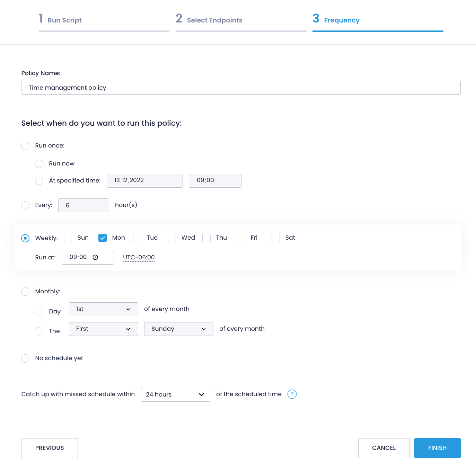The height and width of the screenshot is (462, 476).
Task: Select the Monthly radio button
Action: coord(25,292)
